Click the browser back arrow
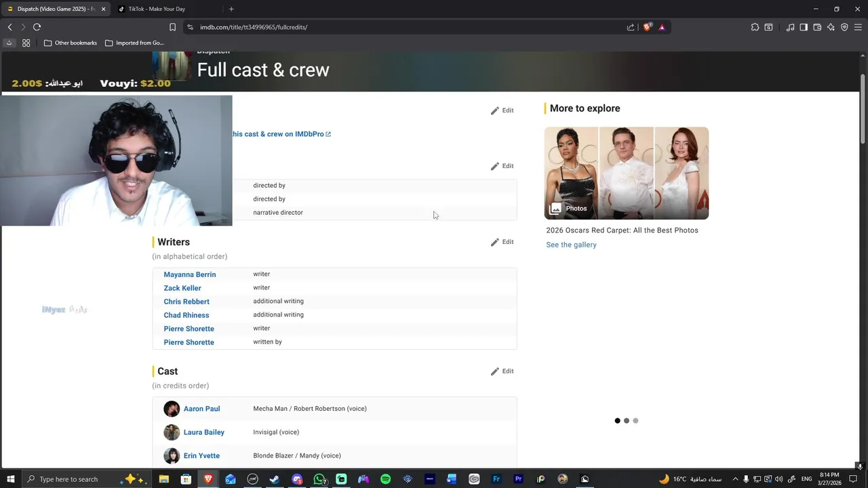 click(x=9, y=27)
